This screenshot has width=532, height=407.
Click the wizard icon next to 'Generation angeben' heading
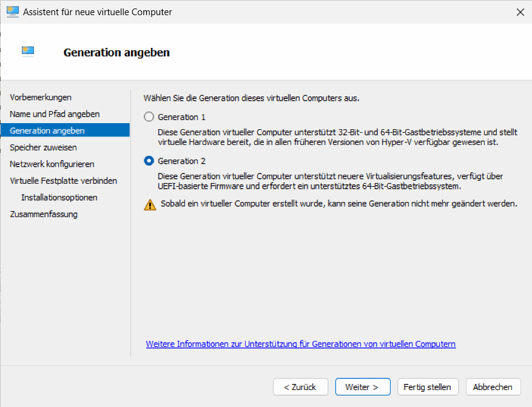point(27,51)
